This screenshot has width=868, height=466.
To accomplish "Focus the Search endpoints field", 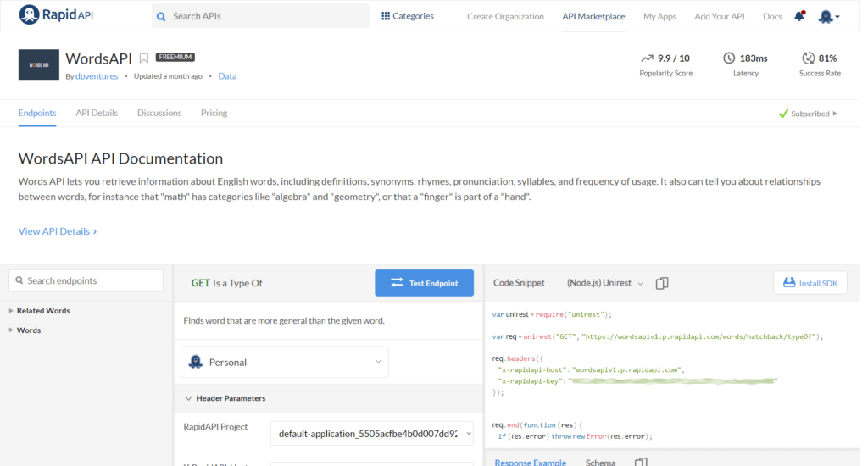I will coord(86,280).
